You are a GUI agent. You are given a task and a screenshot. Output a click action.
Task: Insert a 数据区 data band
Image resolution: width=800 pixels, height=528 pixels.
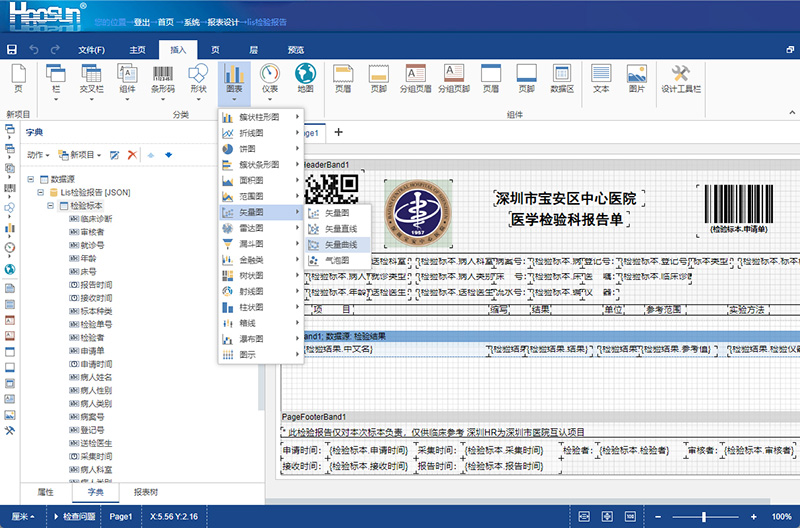click(562, 79)
